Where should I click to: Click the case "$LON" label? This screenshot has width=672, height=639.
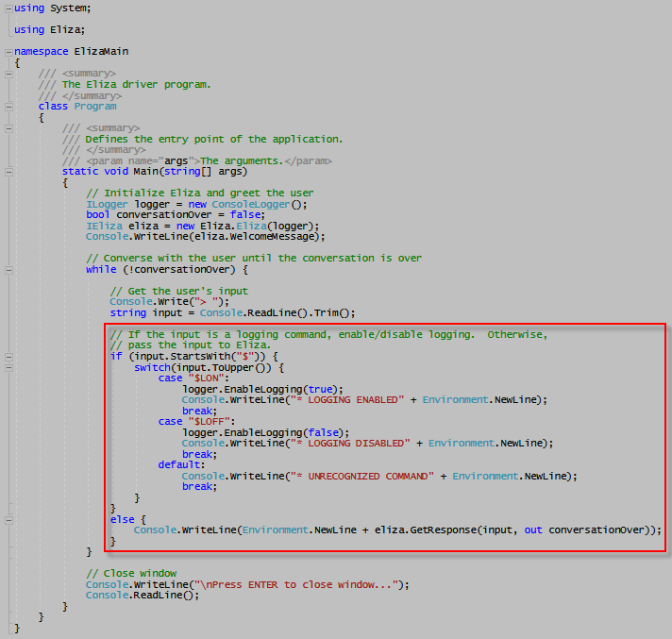[193, 378]
